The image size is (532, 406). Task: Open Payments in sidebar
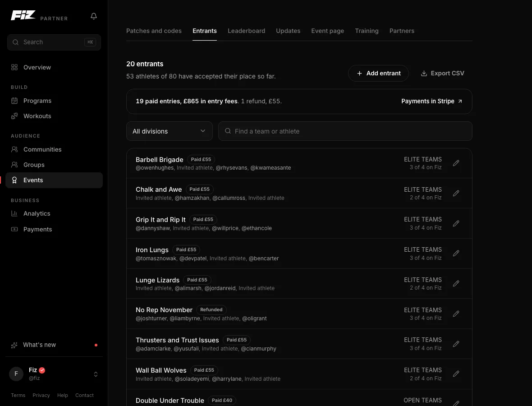pyautogui.click(x=54, y=229)
